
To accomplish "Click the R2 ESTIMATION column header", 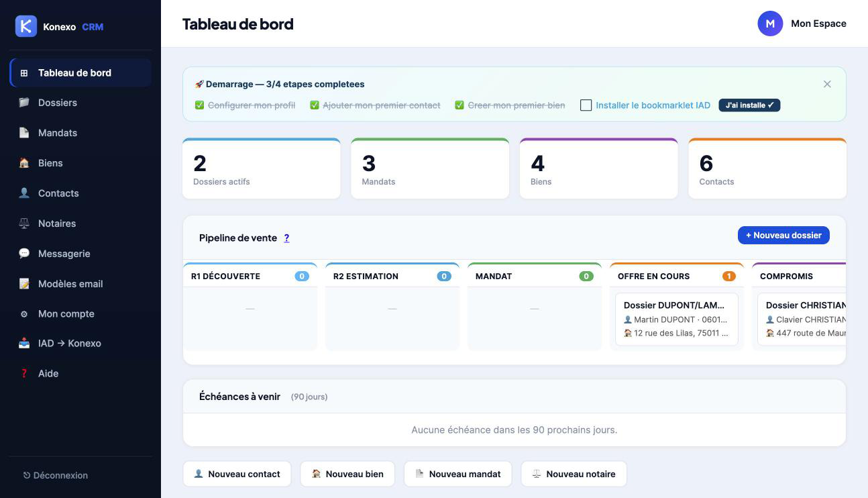I will click(x=392, y=276).
